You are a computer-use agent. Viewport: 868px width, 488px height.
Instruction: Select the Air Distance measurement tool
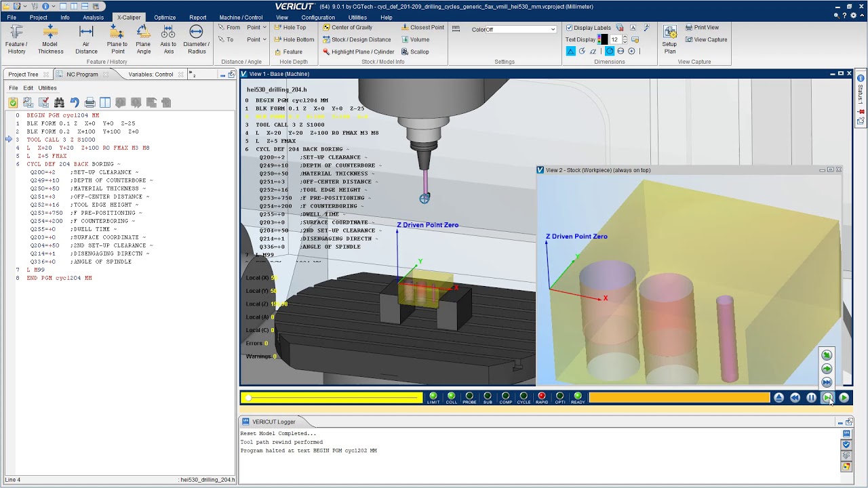click(x=86, y=39)
